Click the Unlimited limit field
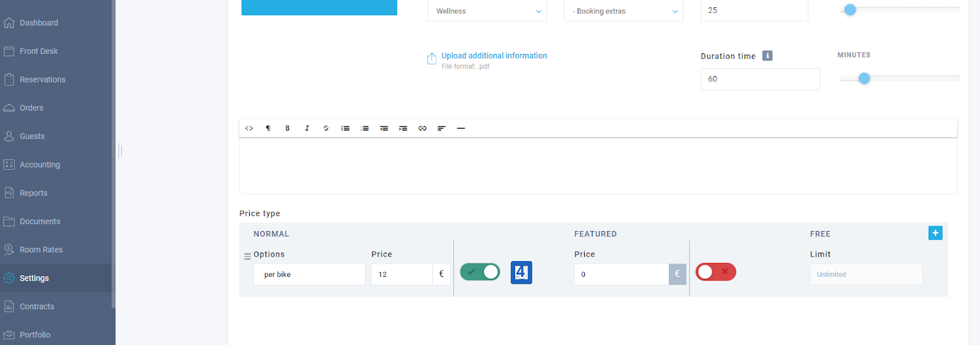This screenshot has height=345, width=980. pos(866,275)
